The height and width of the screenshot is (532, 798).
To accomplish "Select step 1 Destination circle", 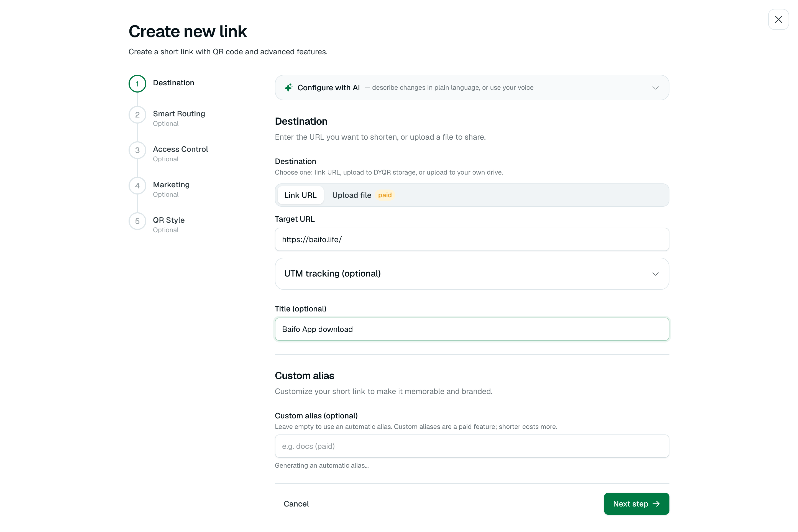I will [x=137, y=83].
